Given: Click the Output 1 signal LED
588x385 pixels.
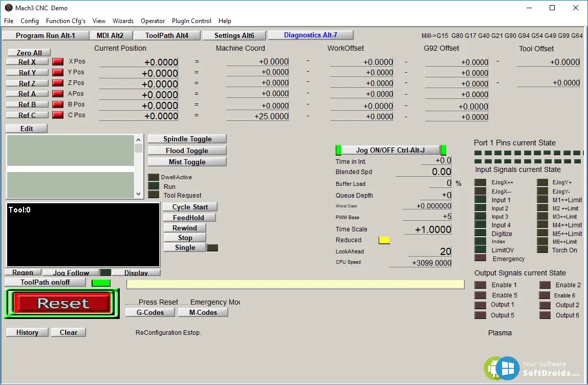Looking at the screenshot, I should pos(481,305).
